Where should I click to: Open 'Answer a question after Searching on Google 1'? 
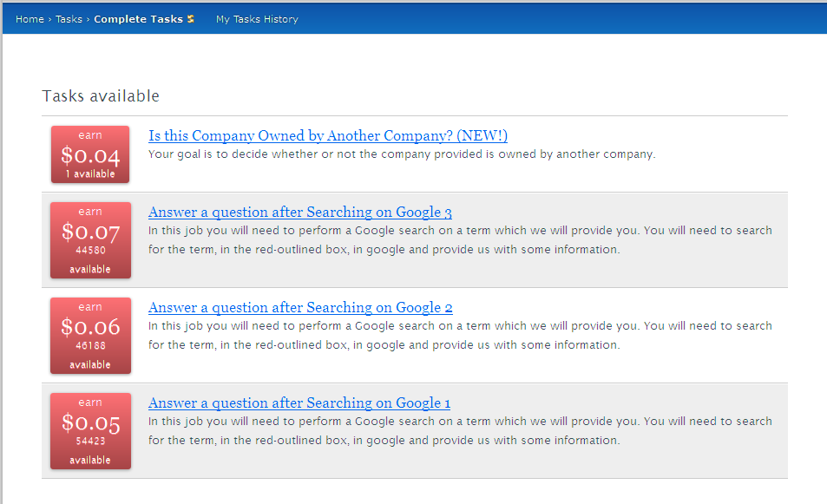click(299, 403)
